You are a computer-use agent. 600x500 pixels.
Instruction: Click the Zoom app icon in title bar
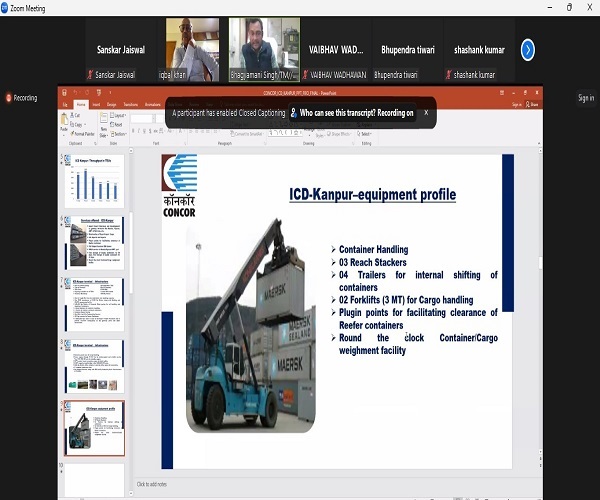pos(4,8)
